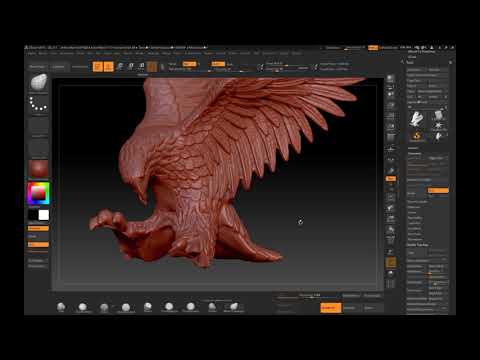Select the star PolyMesh3D tool thumbnail
Viewport: 480px width, 360px height.
point(438,126)
